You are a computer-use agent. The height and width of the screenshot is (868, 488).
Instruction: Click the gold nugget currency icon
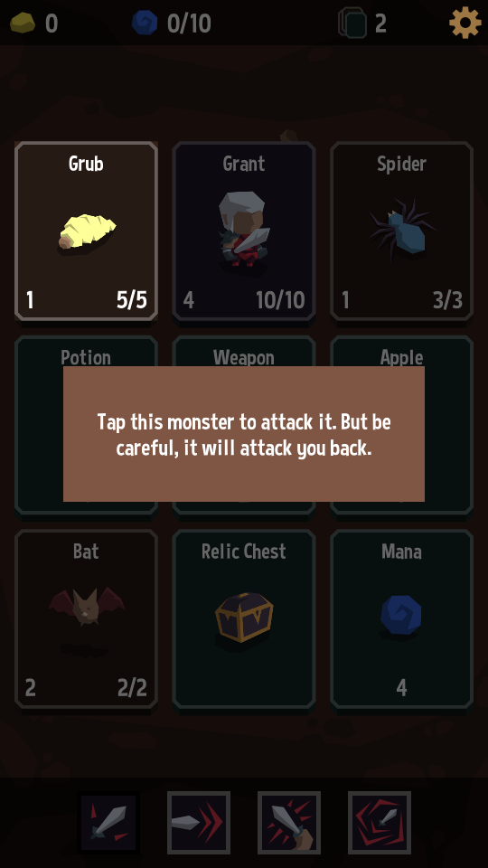tap(23, 24)
